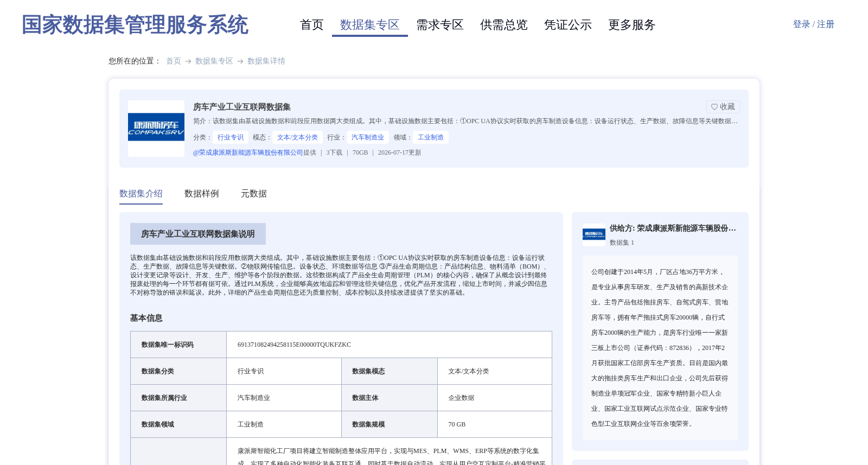The image size is (868, 465).
Task: Click 2026-07-17更新 update date text
Action: [x=399, y=152]
